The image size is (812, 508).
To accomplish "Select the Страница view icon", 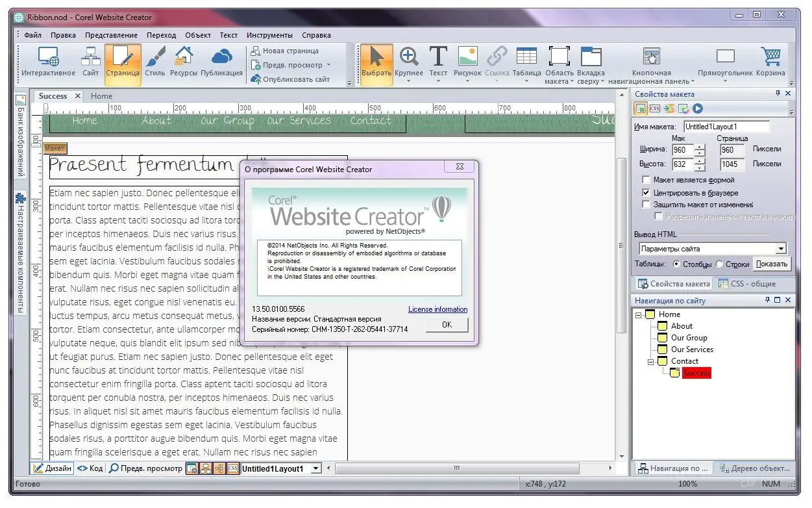I will 123,63.
